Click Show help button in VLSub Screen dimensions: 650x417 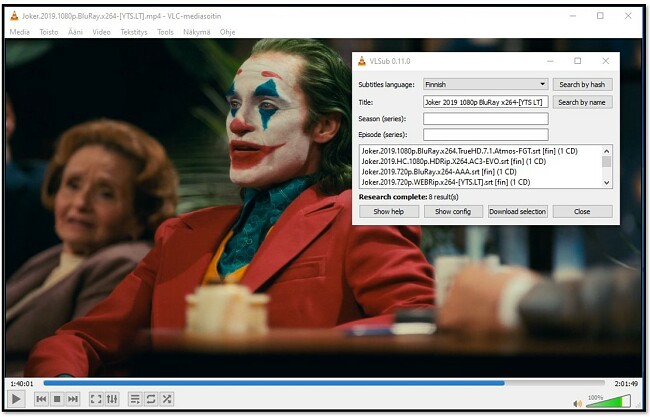389,211
